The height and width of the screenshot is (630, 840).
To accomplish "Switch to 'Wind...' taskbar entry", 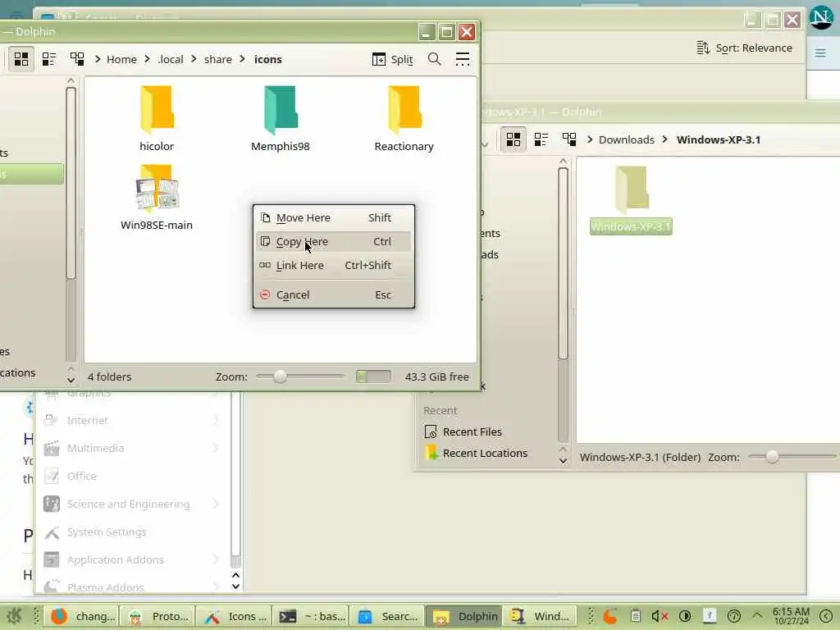I will tap(540, 617).
